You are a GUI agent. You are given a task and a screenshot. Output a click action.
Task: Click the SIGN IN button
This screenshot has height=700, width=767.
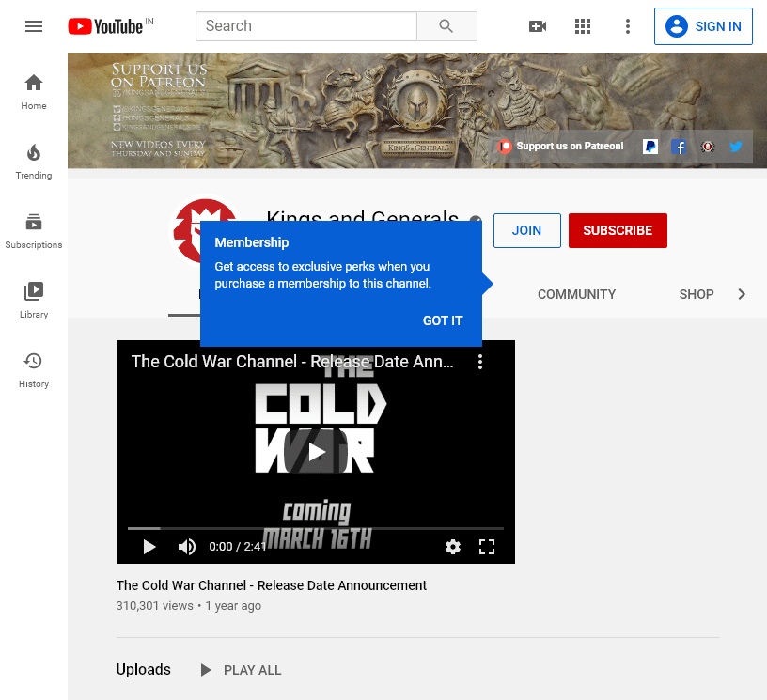(x=703, y=26)
